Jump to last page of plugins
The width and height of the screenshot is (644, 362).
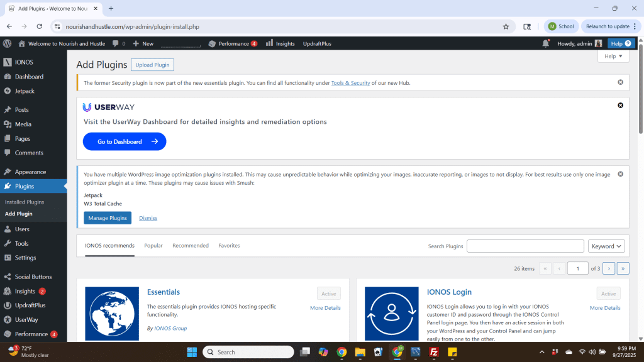coord(623,268)
